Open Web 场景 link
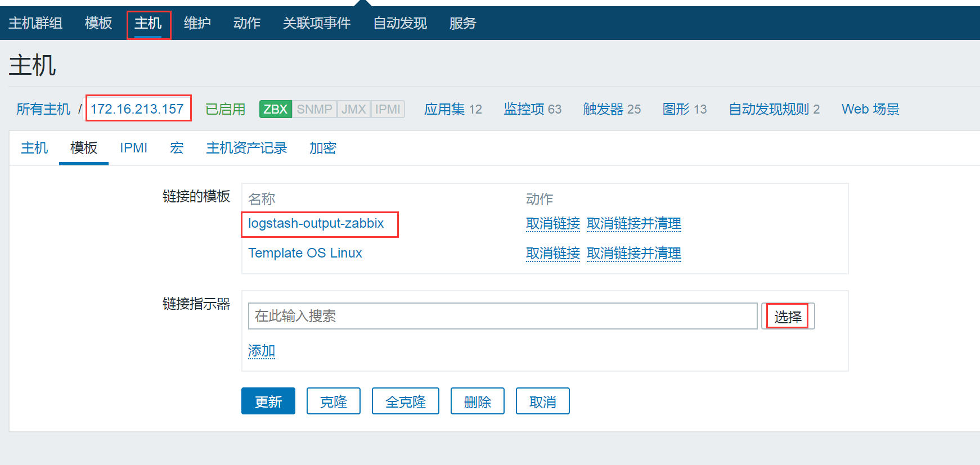980x465 pixels. tap(870, 109)
